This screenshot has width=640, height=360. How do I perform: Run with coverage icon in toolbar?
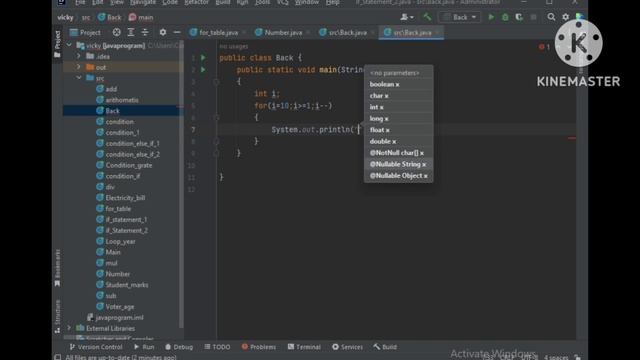click(519, 17)
